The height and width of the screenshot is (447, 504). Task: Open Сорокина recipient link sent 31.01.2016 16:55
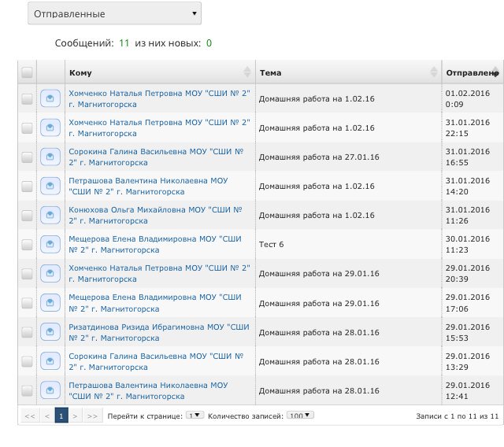tap(156, 157)
